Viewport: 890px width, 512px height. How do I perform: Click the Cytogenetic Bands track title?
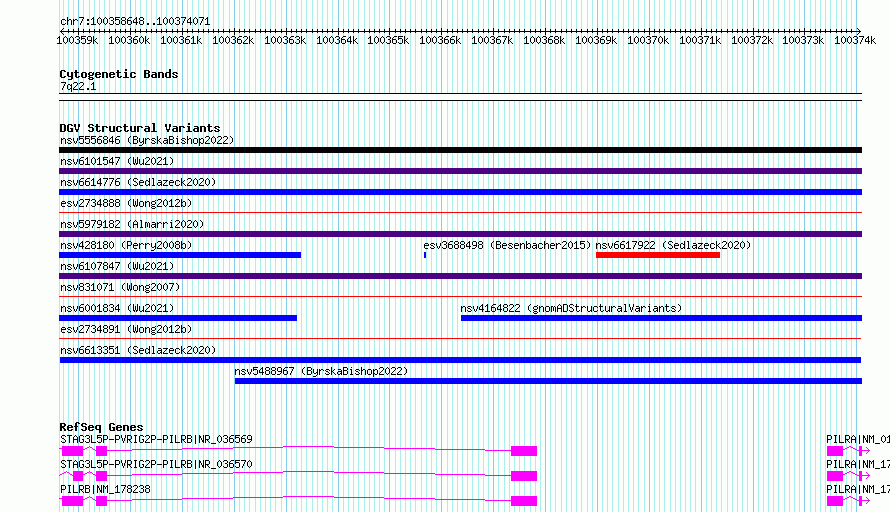(119, 74)
